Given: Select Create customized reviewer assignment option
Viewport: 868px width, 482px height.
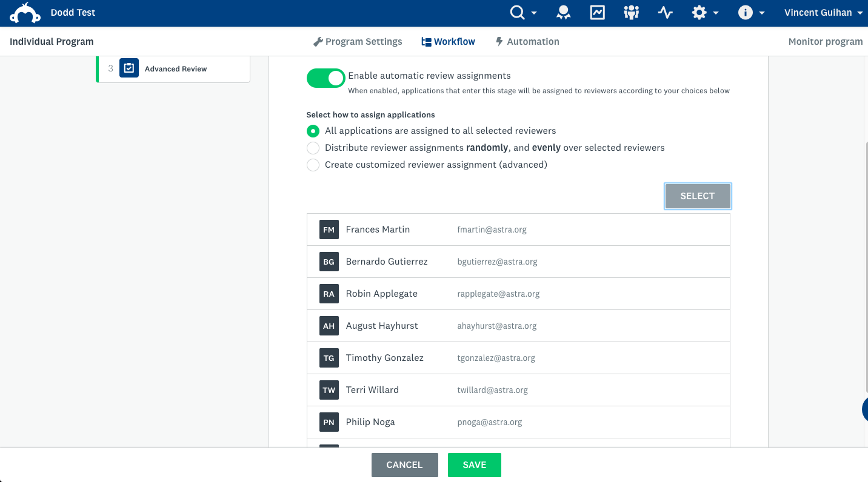Looking at the screenshot, I should (313, 165).
